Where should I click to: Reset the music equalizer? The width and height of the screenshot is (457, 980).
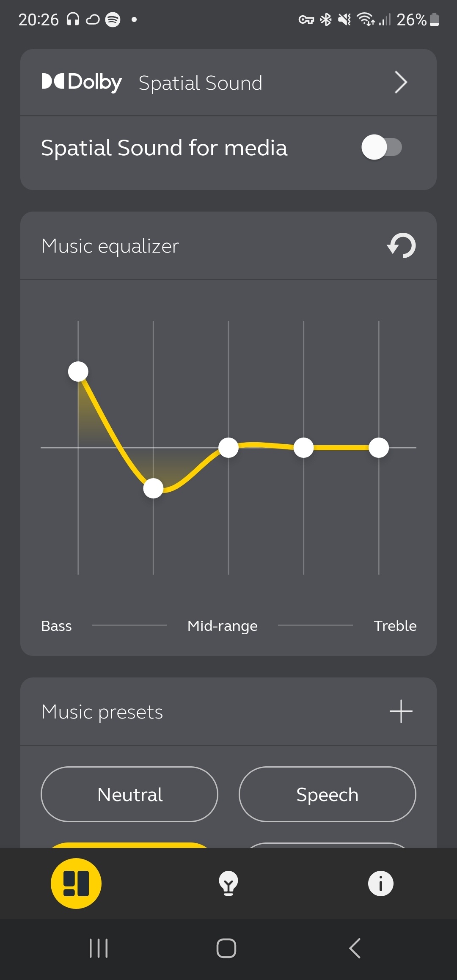pyautogui.click(x=402, y=246)
